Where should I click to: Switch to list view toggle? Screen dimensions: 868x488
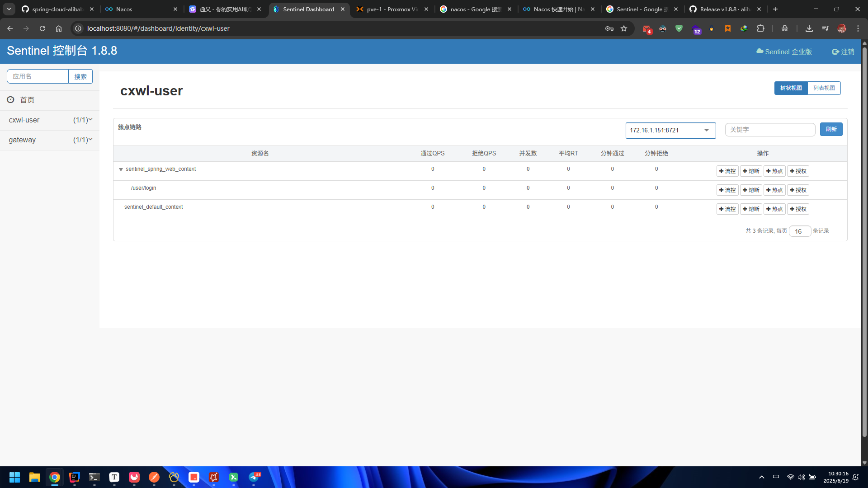[824, 88]
